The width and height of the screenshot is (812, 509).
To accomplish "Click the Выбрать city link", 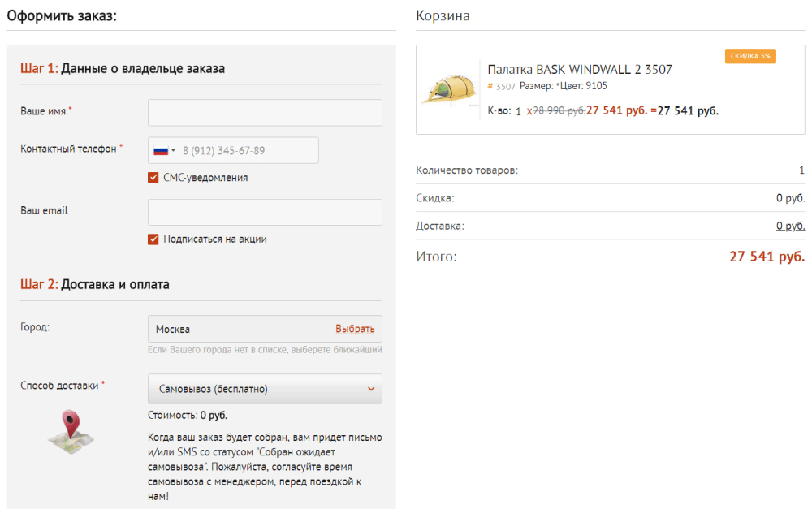I will (x=355, y=329).
